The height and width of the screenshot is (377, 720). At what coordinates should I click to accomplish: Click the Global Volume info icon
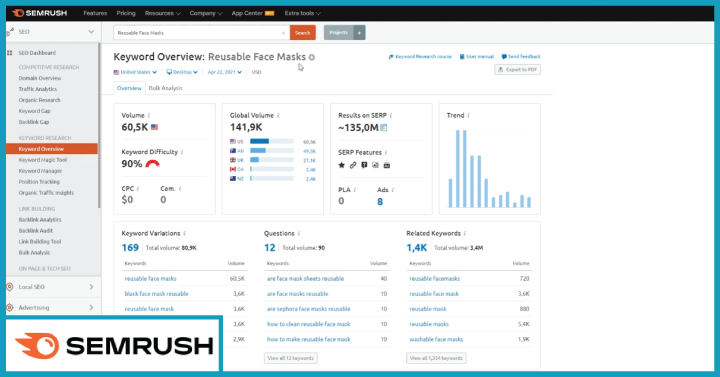[x=279, y=116]
